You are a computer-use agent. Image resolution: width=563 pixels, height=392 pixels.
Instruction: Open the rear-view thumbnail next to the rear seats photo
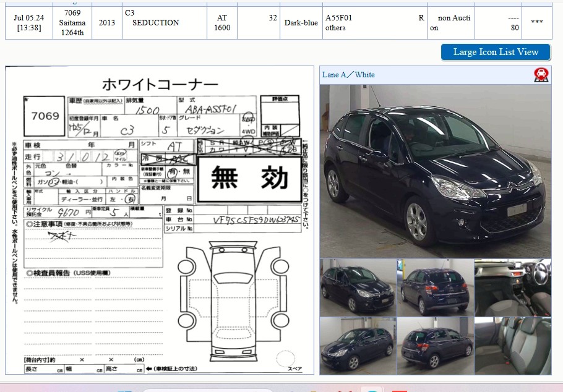(436, 346)
